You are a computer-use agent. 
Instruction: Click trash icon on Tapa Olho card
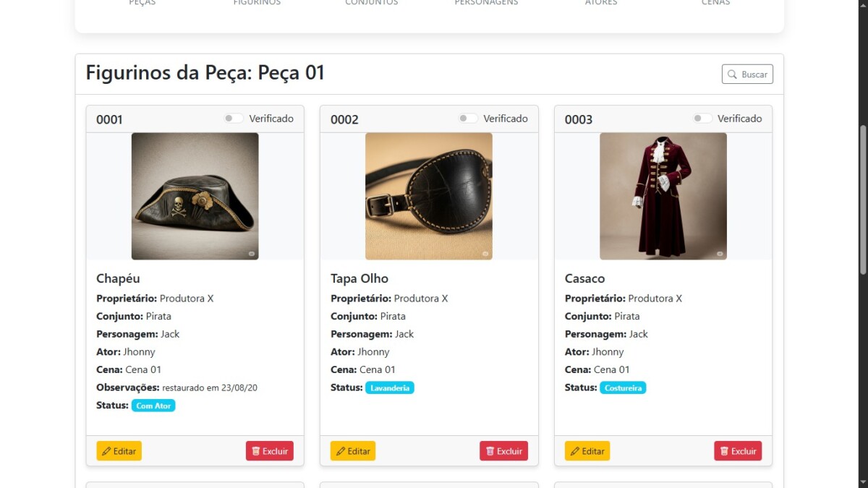[490, 451]
